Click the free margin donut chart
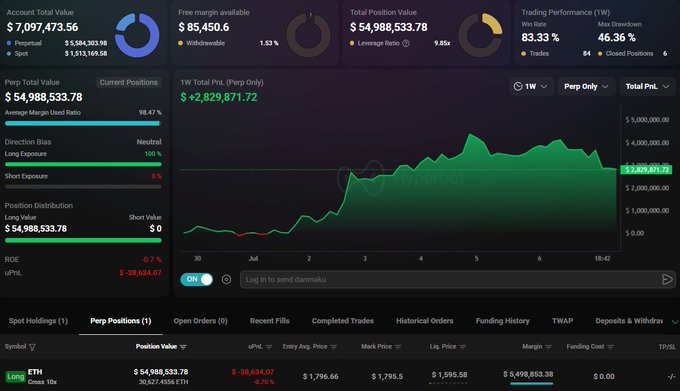 point(308,35)
